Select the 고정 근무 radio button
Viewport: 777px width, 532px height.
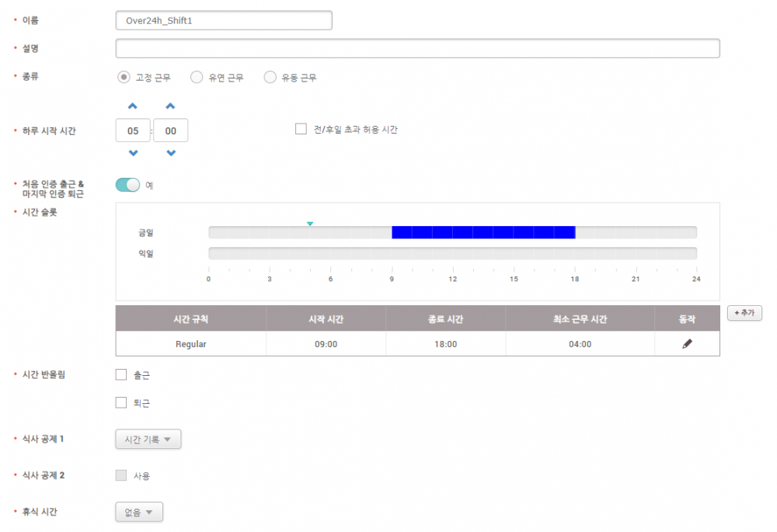(x=124, y=77)
